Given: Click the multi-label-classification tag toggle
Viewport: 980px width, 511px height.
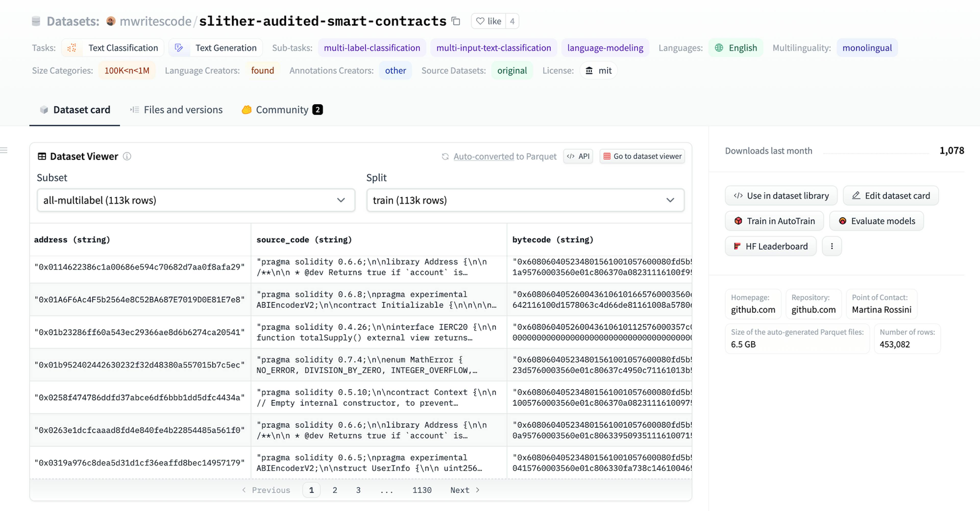Looking at the screenshot, I should [372, 47].
